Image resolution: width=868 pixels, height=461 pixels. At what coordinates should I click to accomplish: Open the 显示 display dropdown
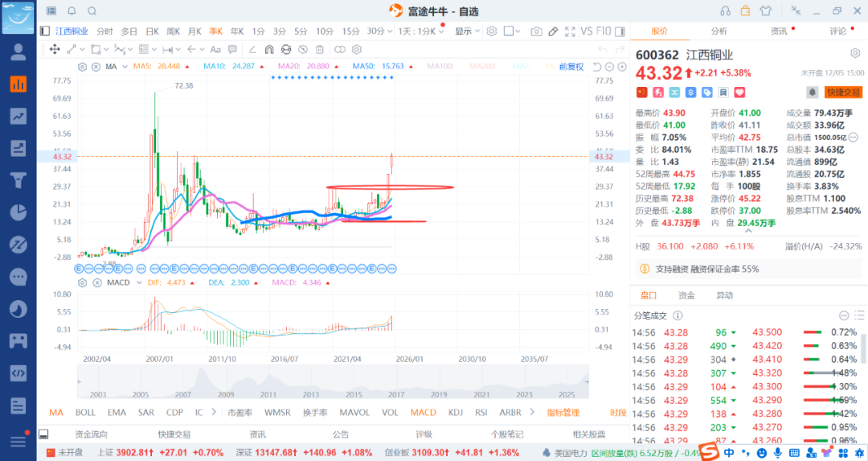467,31
